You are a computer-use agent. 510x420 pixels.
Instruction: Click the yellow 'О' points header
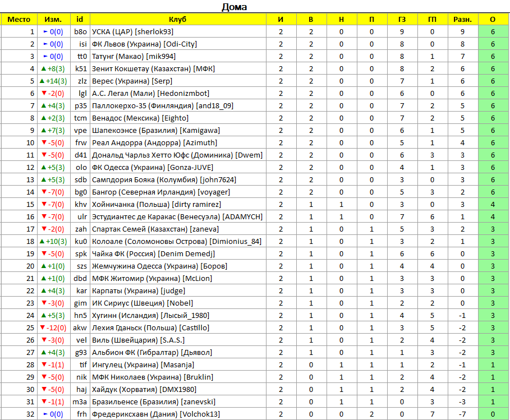493,20
